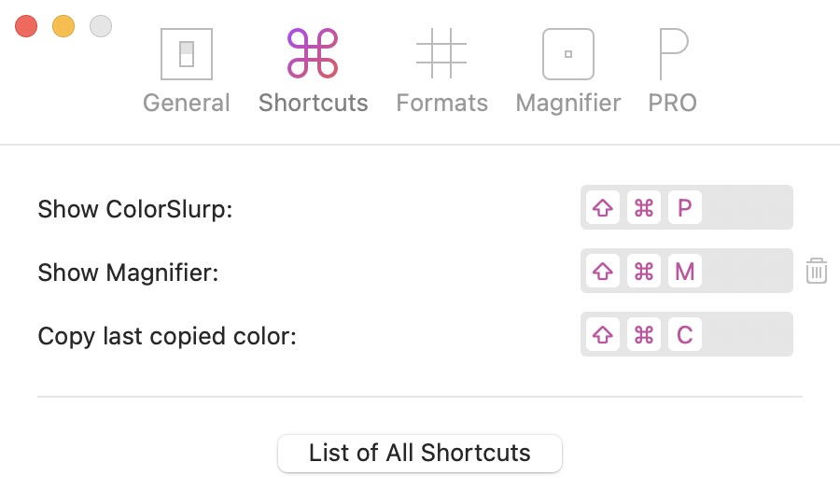
Task: Open the PRO flag icon
Action: coord(672,54)
